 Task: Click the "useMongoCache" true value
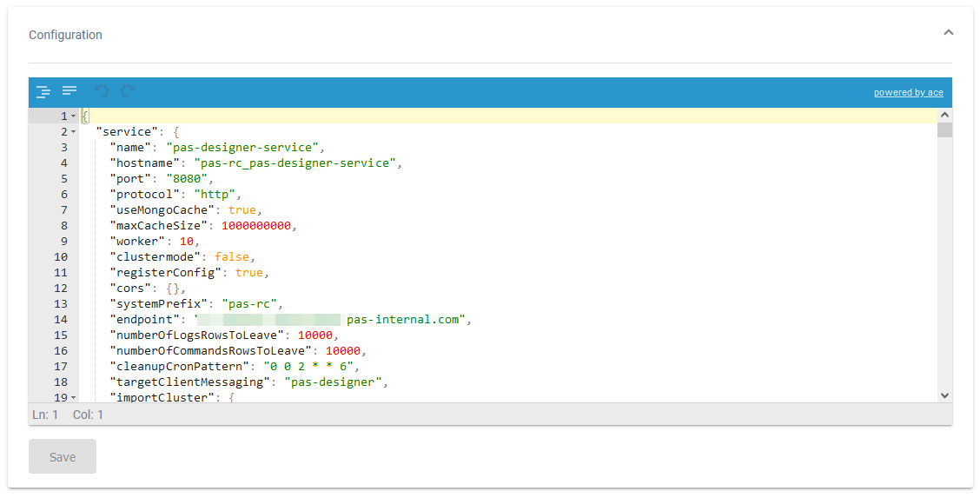click(242, 210)
